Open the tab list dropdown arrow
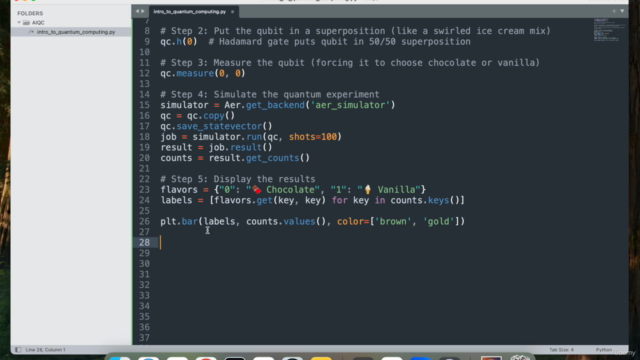640x360 pixels. (x=622, y=11)
